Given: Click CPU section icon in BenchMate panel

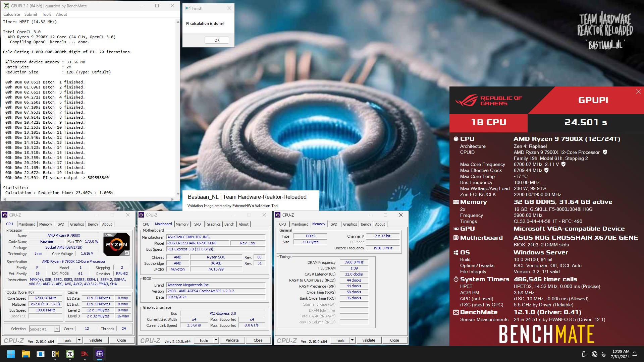Looking at the screenshot, I should [456, 139].
